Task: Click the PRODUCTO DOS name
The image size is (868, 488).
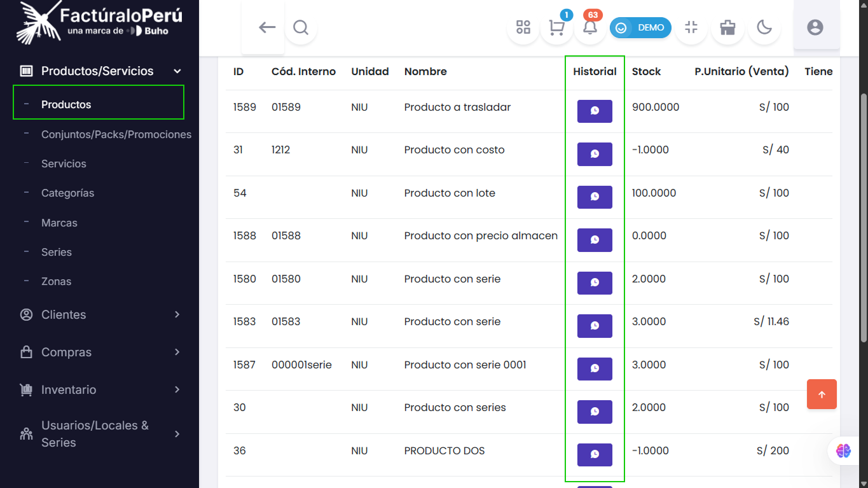Action: (x=444, y=450)
